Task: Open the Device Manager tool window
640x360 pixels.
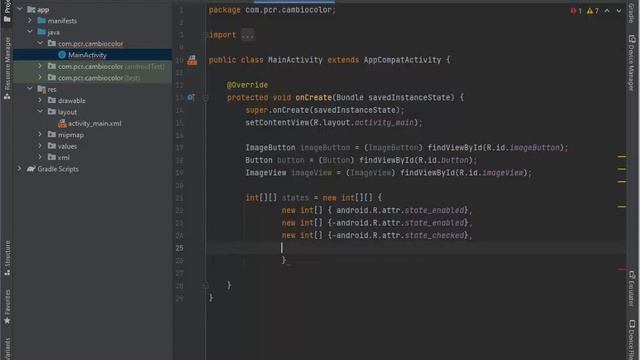Action: click(631, 63)
